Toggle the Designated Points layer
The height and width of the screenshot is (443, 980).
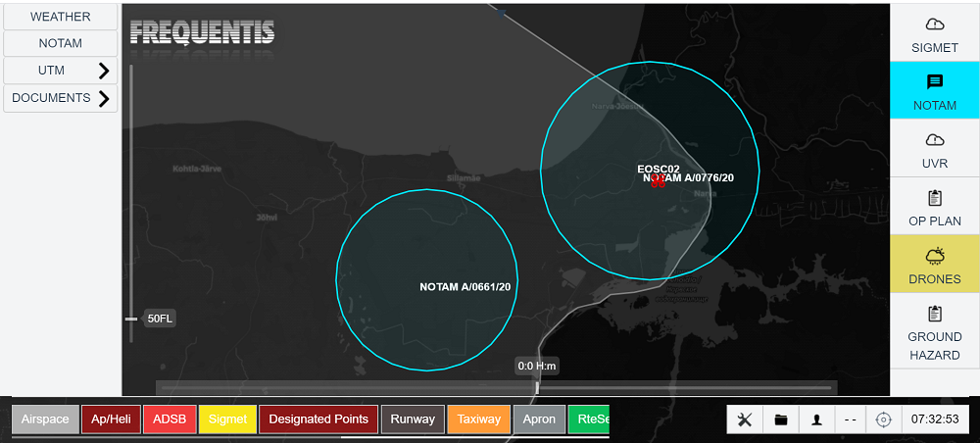pyautogui.click(x=318, y=419)
